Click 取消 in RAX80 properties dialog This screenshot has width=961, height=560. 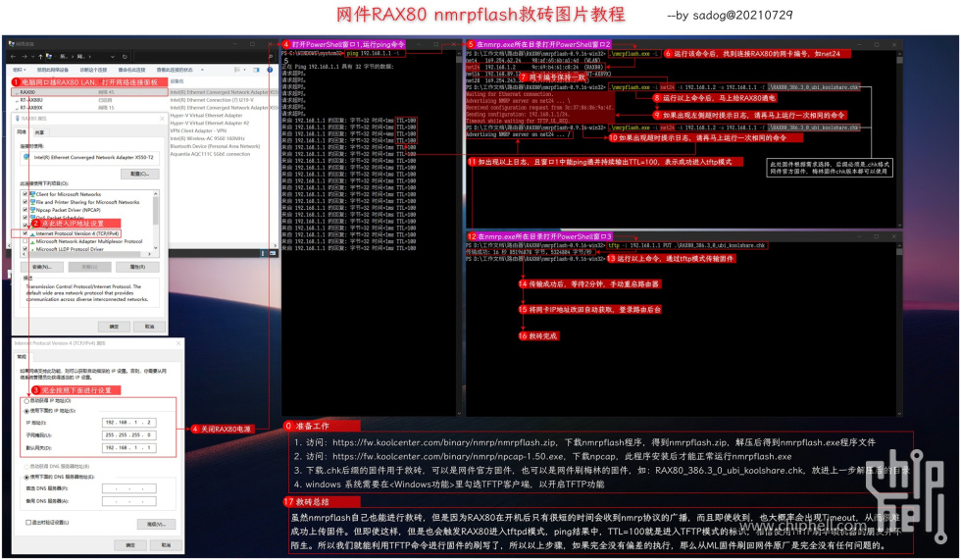(x=149, y=327)
